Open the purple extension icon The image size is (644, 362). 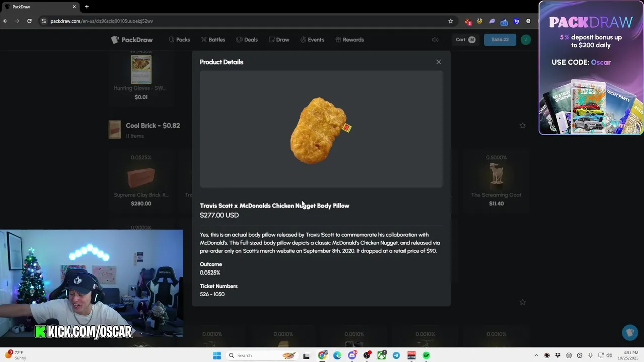pos(492,21)
